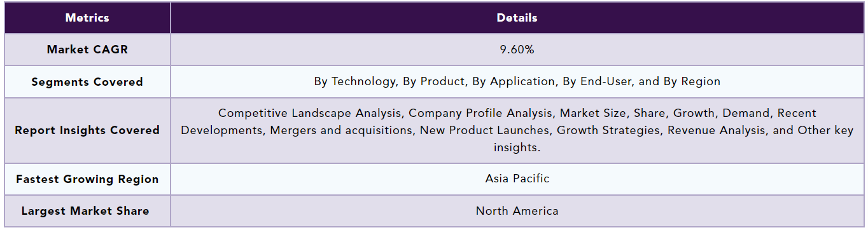
Task: Click the 9.60% value cell
Action: coord(517,50)
